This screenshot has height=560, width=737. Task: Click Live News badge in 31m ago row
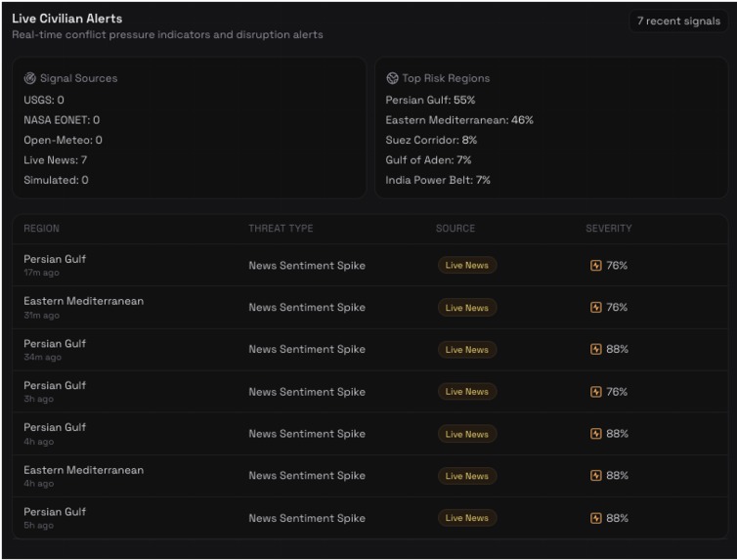tap(467, 308)
